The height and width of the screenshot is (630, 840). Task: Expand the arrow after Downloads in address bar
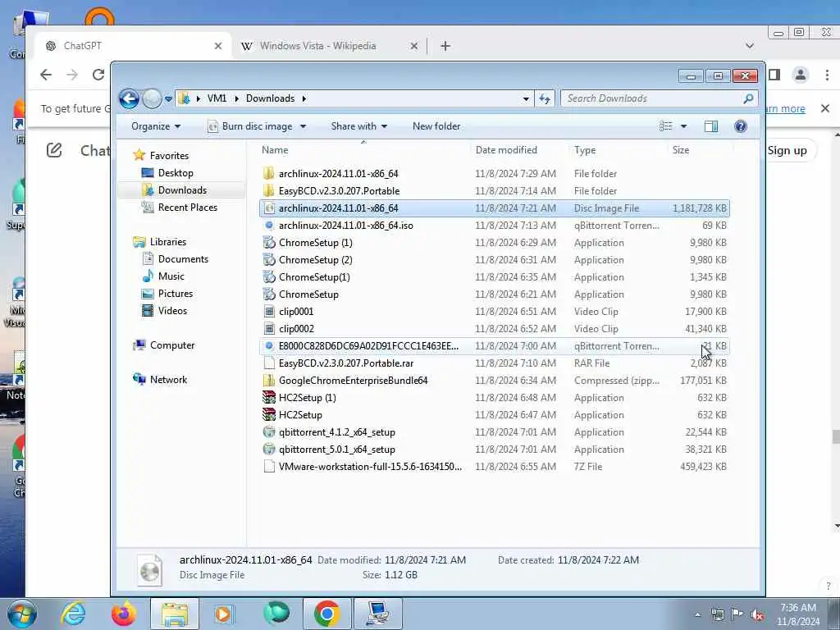point(304,98)
